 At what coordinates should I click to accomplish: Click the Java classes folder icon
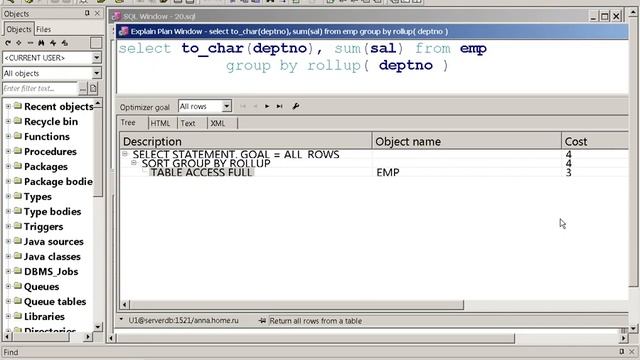tap(18, 256)
